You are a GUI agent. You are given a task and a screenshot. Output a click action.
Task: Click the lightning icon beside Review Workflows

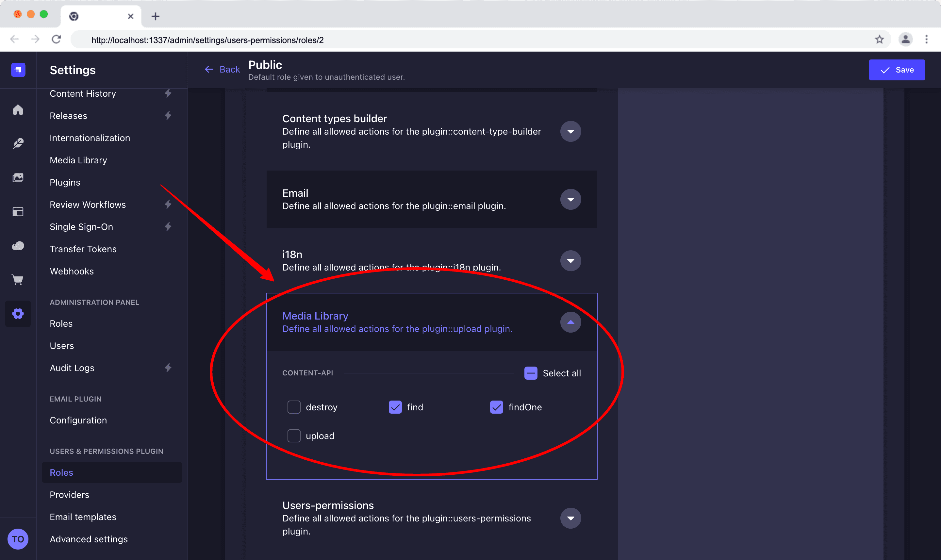pos(168,204)
